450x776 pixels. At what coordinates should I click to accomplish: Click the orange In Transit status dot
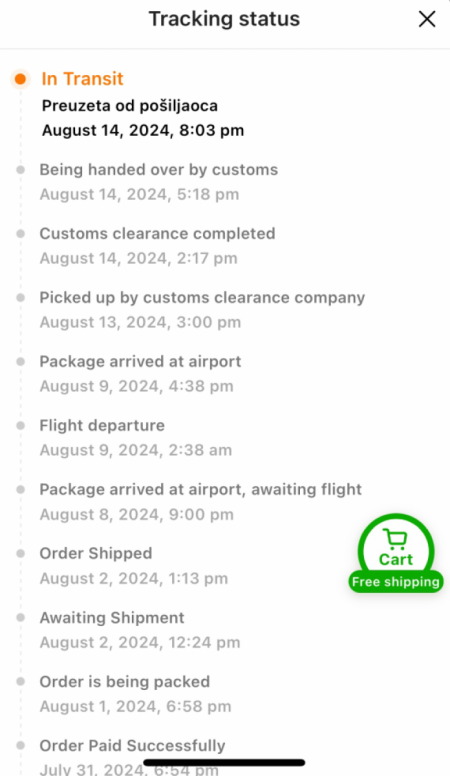coord(20,79)
